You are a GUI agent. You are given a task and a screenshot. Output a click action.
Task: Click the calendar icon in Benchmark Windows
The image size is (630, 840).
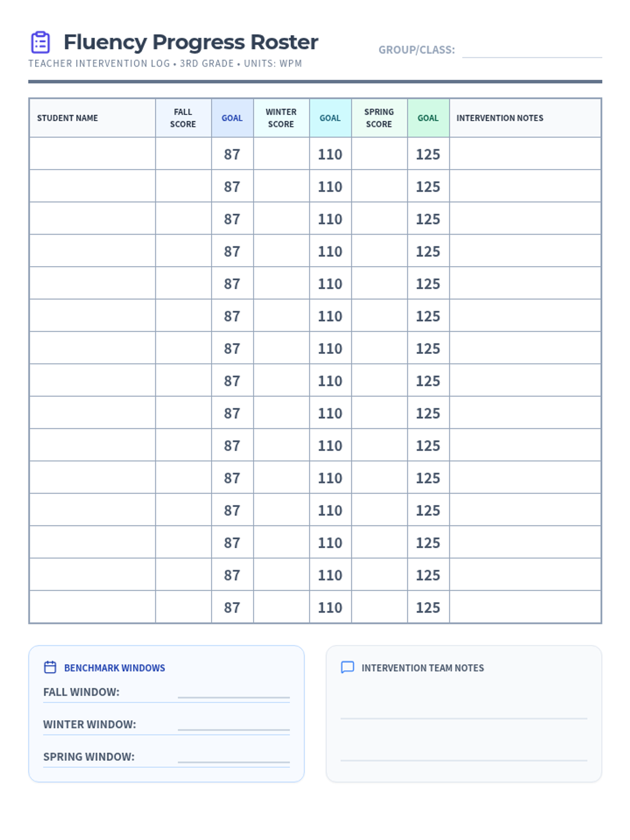pyautogui.click(x=50, y=667)
